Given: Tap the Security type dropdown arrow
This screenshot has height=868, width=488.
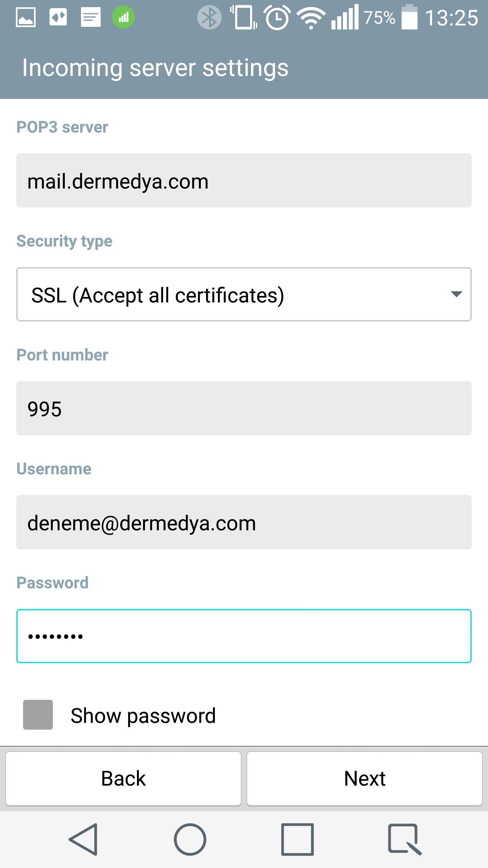Looking at the screenshot, I should click(x=456, y=294).
